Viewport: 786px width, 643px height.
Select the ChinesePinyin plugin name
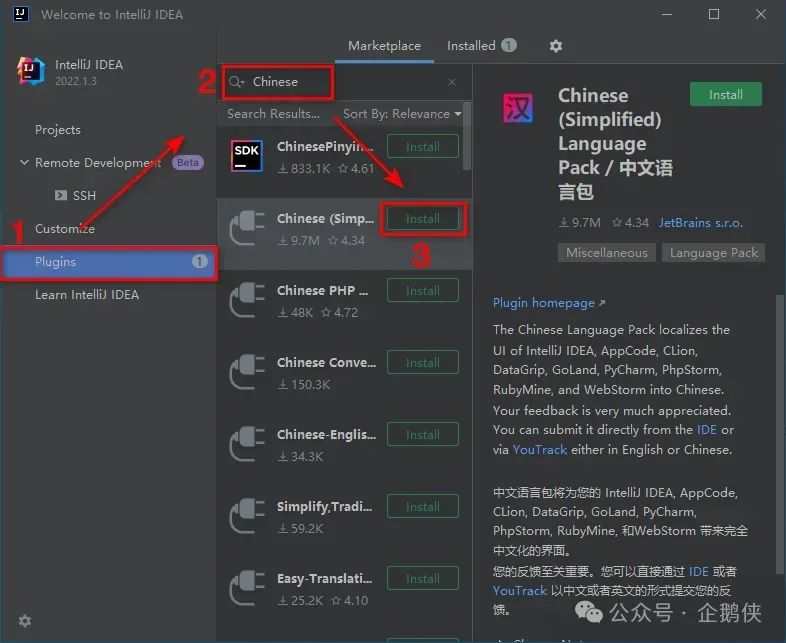coord(325,146)
